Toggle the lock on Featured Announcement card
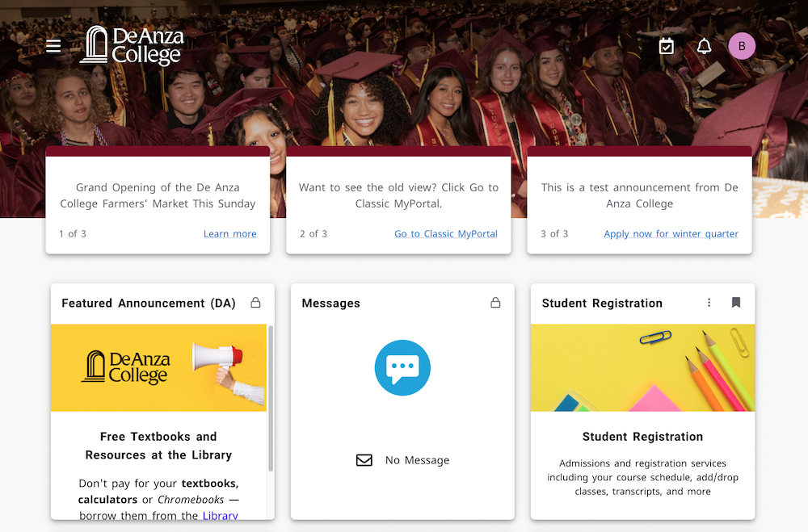Image resolution: width=808 pixels, height=532 pixels. pos(255,303)
